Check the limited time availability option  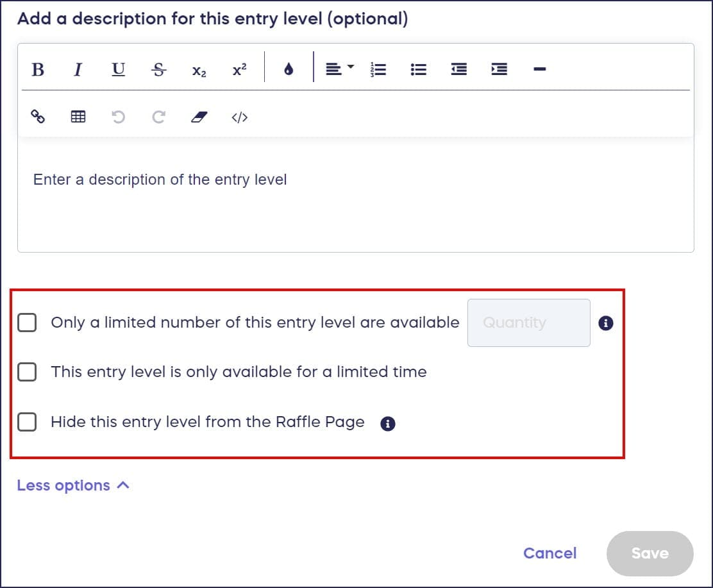pos(27,372)
